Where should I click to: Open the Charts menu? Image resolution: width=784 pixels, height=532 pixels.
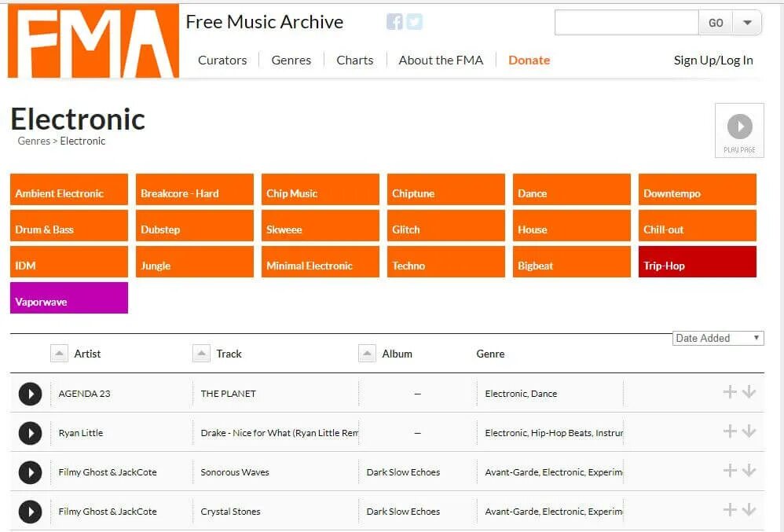[x=355, y=60]
